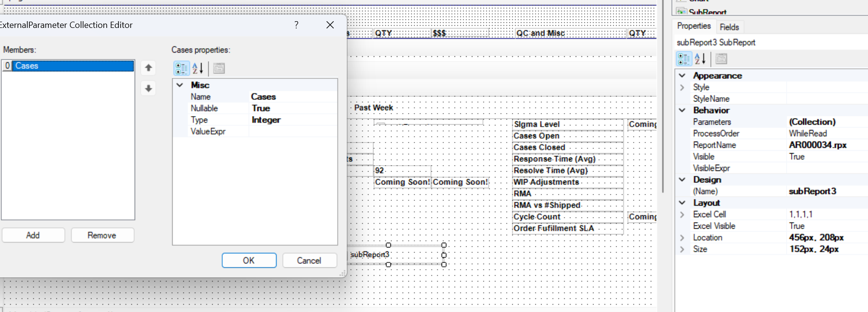
Task: Select the ReportName AR000034.rpx value
Action: coord(827,145)
